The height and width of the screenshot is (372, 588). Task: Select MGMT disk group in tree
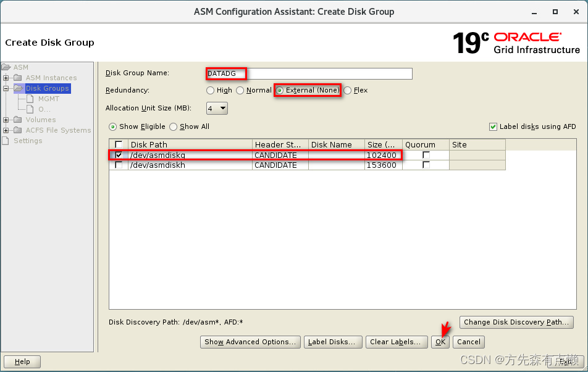(x=49, y=99)
